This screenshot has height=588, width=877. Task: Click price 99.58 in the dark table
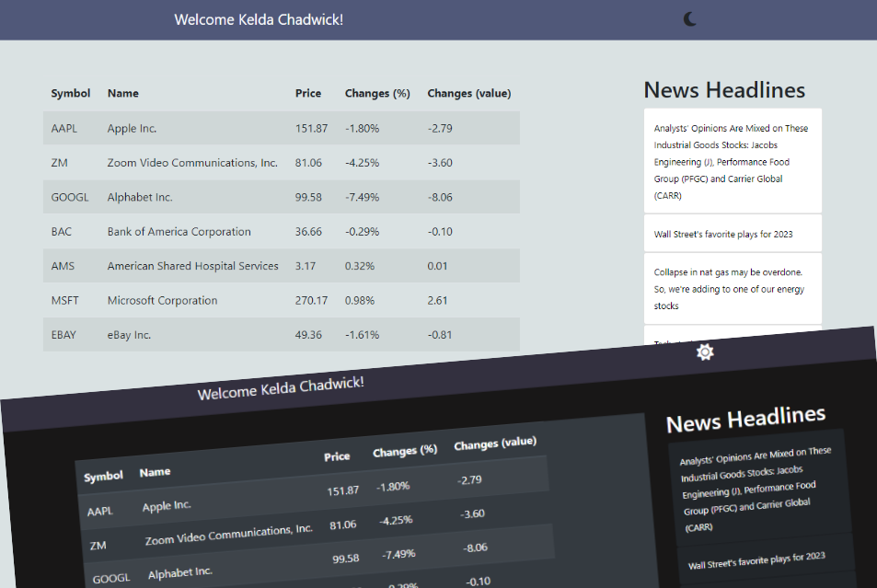(346, 559)
